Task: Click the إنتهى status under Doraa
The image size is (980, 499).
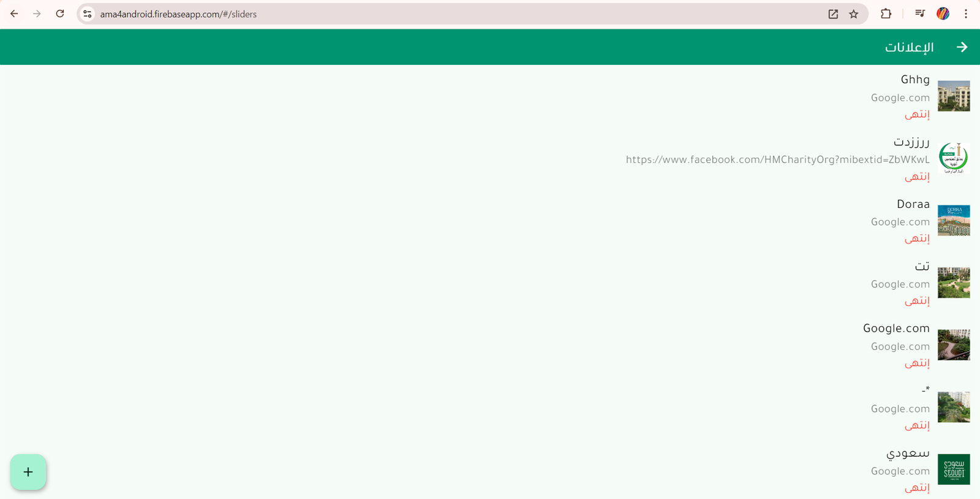Action: coord(918,238)
